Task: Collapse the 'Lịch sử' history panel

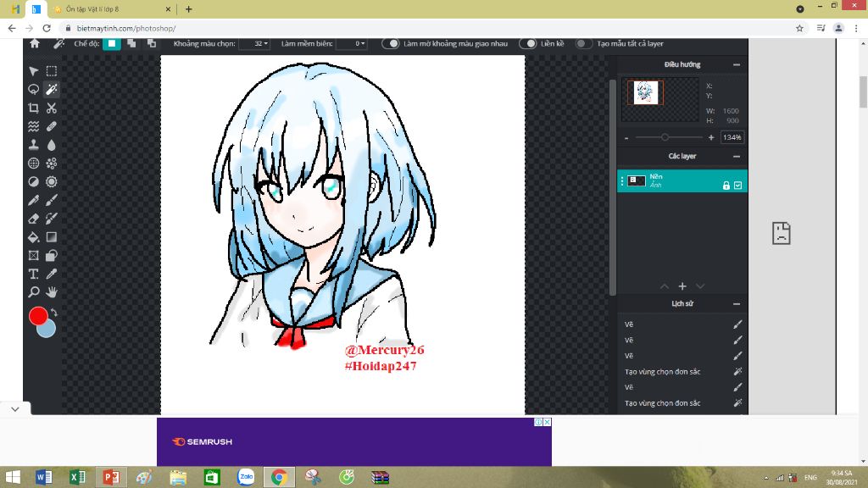Action: (x=737, y=304)
